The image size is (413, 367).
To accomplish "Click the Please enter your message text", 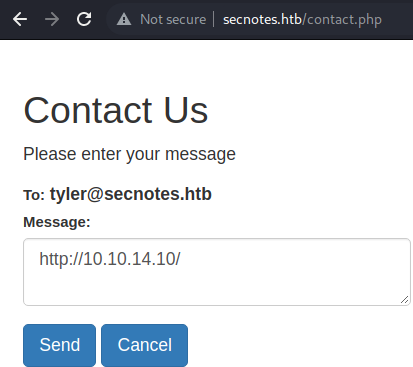I will point(129,154).
